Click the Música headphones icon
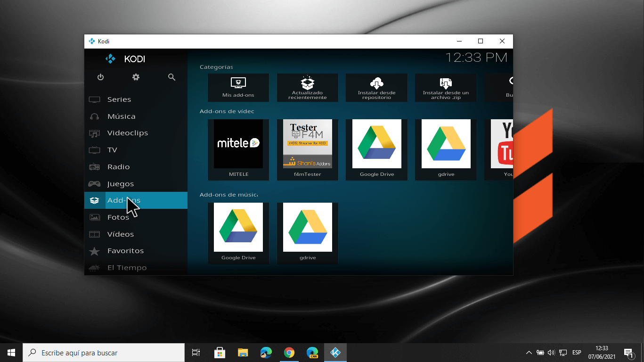This screenshot has width=644, height=362. point(94,116)
